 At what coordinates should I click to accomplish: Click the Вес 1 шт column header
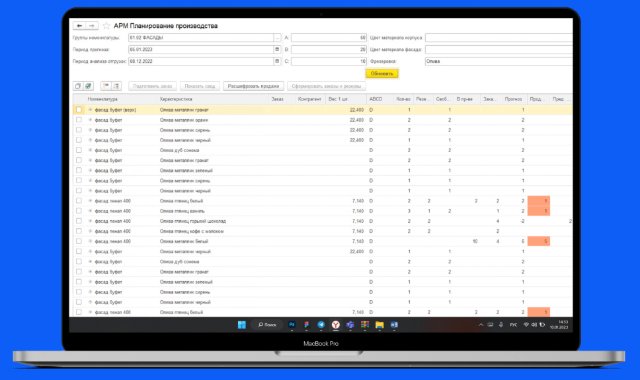click(338, 99)
